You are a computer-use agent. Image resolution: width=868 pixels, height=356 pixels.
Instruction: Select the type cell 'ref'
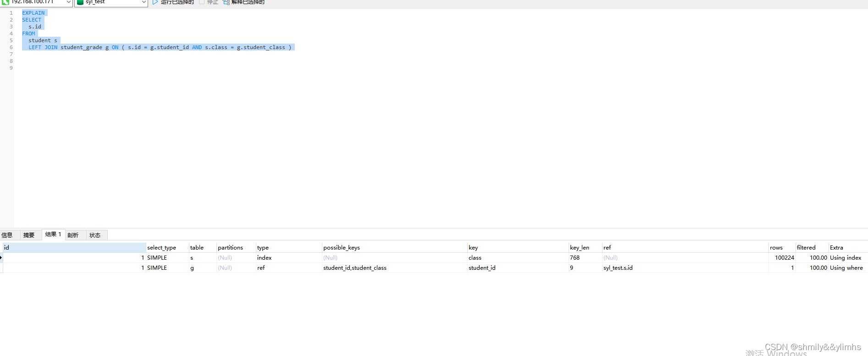point(289,268)
